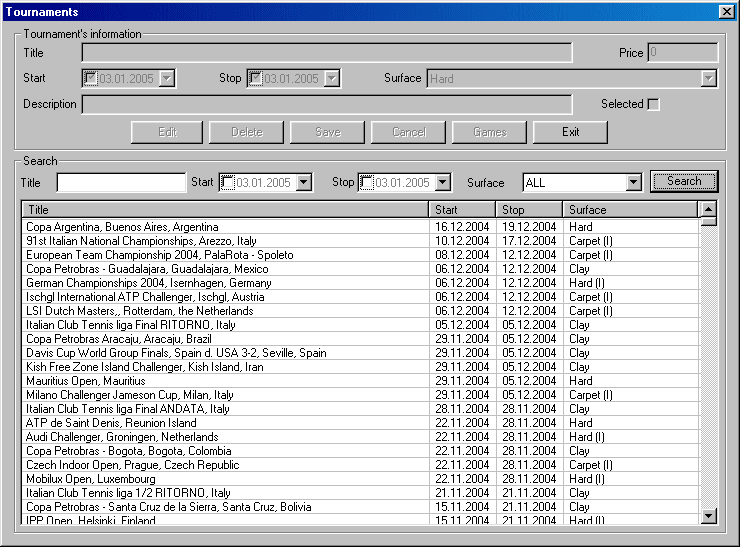
Task: Open the tournament Surface Hard dropdown
Action: [708, 78]
